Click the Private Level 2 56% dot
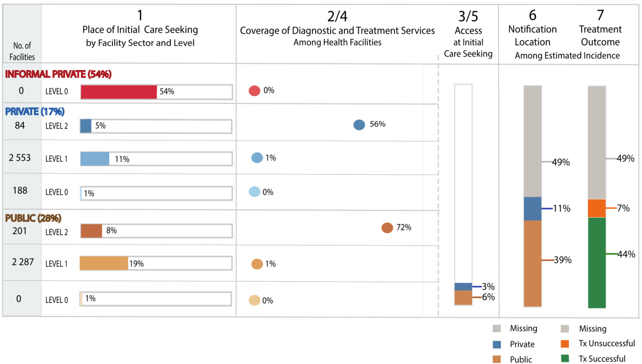The height and width of the screenshot is (364, 642). (359, 125)
